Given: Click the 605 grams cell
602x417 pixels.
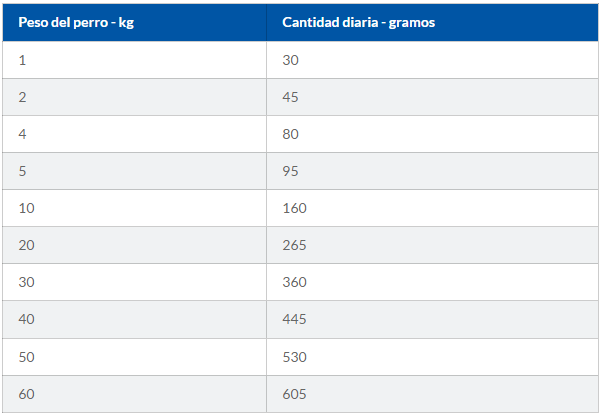Looking at the screenshot, I should pyautogui.click(x=432, y=394).
